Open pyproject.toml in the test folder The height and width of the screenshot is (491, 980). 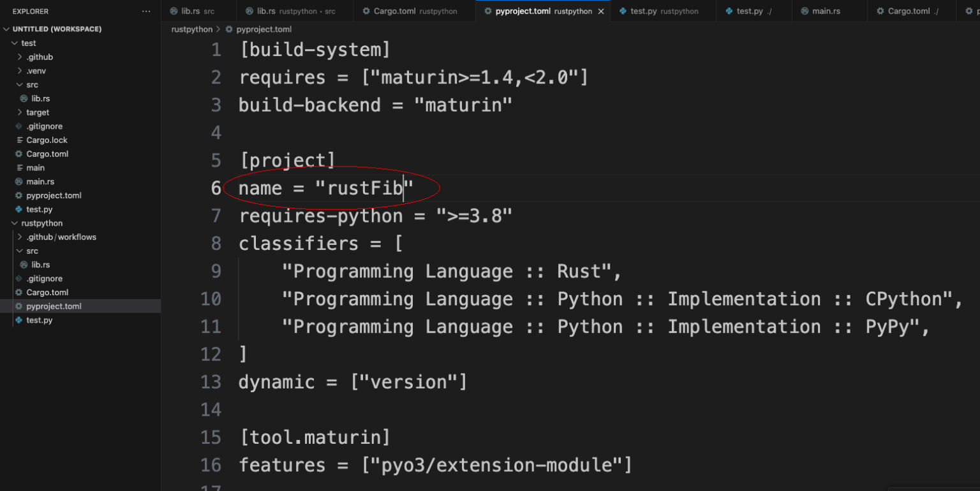[54, 195]
